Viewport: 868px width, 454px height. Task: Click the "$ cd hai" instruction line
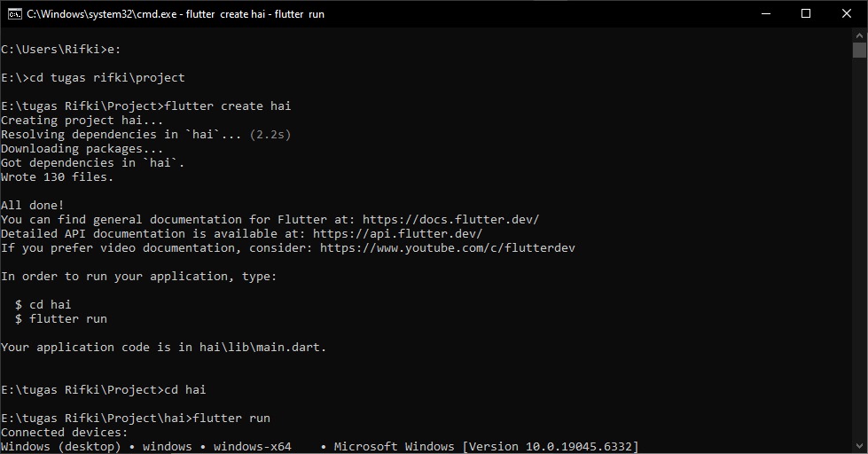pyautogui.click(x=43, y=304)
